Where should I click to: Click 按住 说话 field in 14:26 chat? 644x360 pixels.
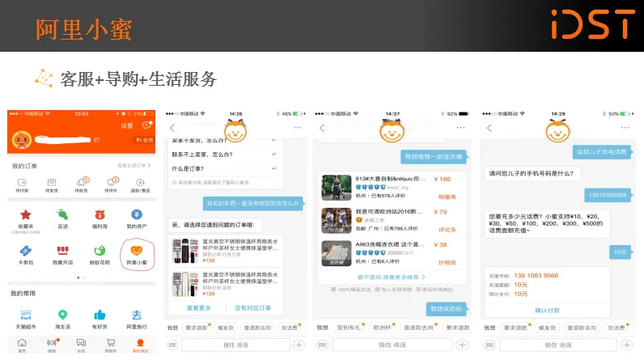click(235, 345)
